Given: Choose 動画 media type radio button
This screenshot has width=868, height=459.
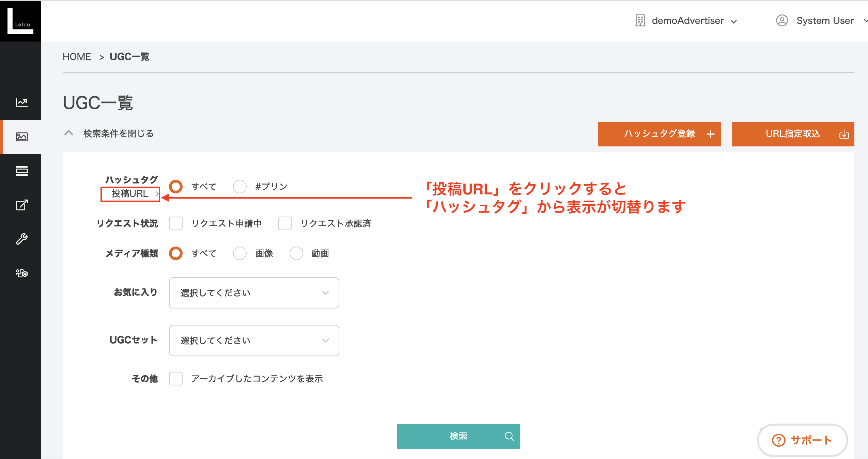Looking at the screenshot, I should [x=296, y=253].
